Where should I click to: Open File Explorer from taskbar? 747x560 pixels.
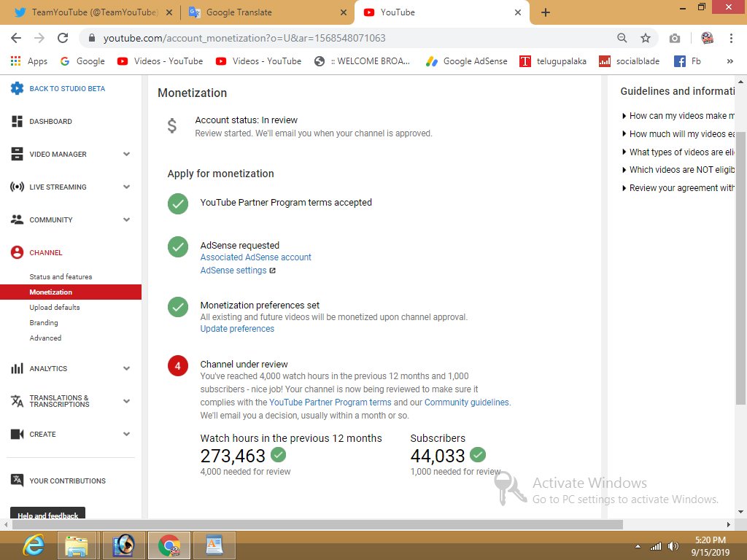[x=77, y=545]
